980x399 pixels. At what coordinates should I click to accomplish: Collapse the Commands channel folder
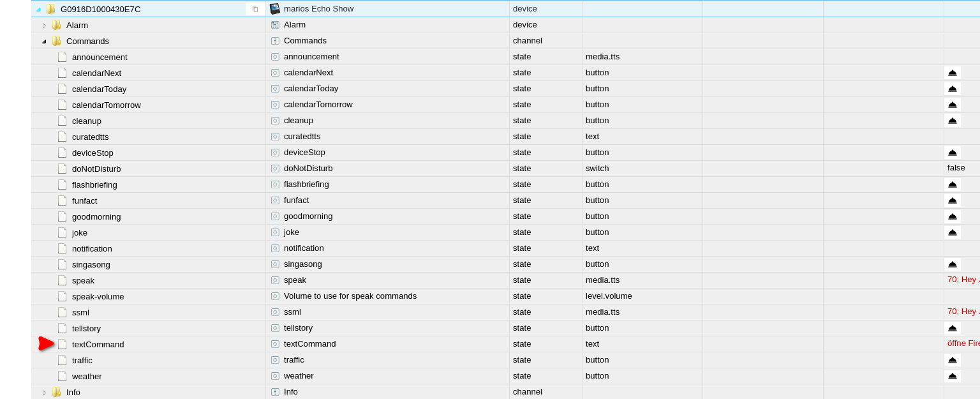coord(44,41)
